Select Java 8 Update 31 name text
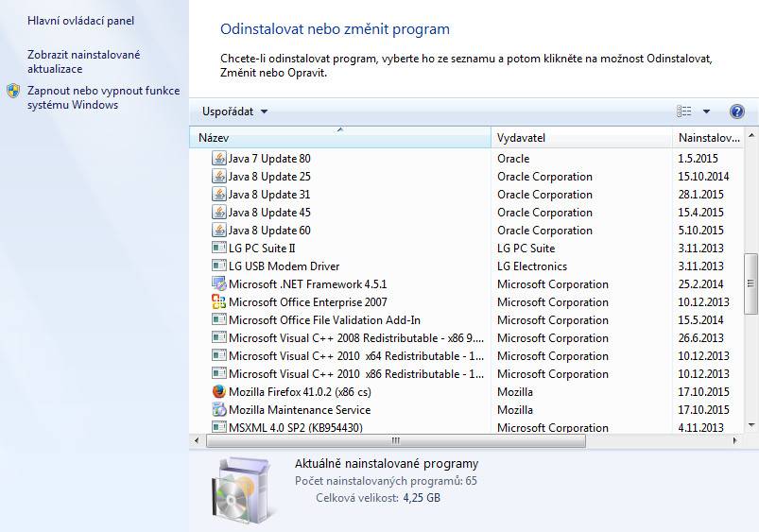The image size is (759, 532). (x=269, y=194)
